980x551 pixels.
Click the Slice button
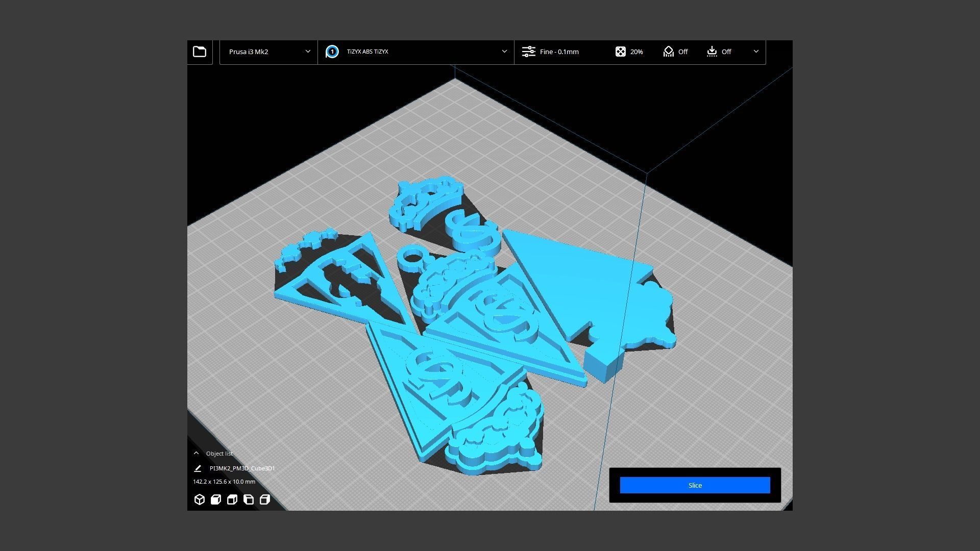695,485
